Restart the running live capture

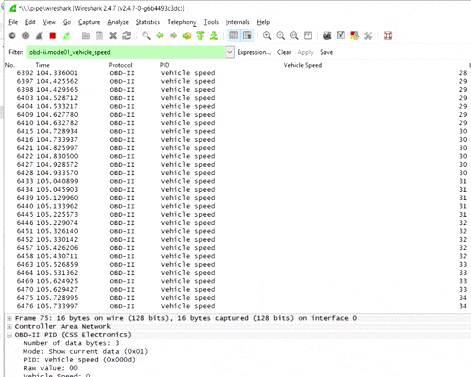pyautogui.click(x=66, y=35)
